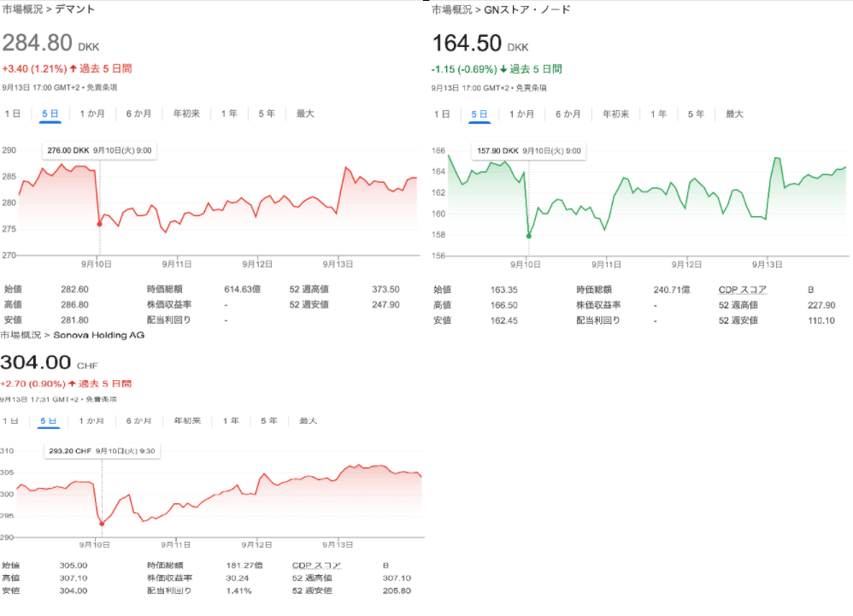
Task: Choose 年初来 tab for GNストア・ノード chart
Action: [x=615, y=114]
